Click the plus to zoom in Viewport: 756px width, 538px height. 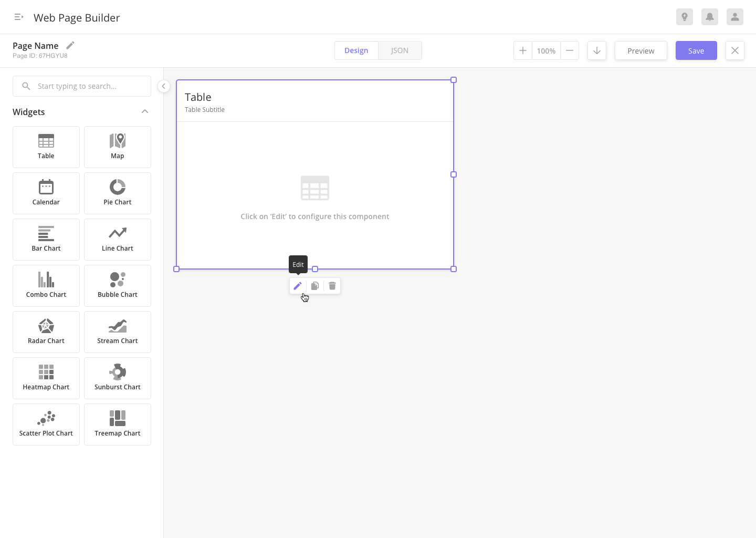523,50
